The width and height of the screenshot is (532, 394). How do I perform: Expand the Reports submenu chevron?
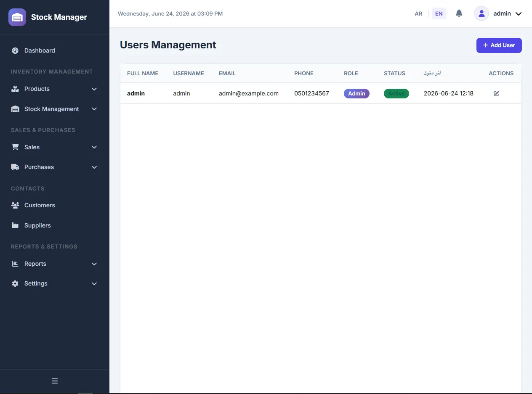94,264
